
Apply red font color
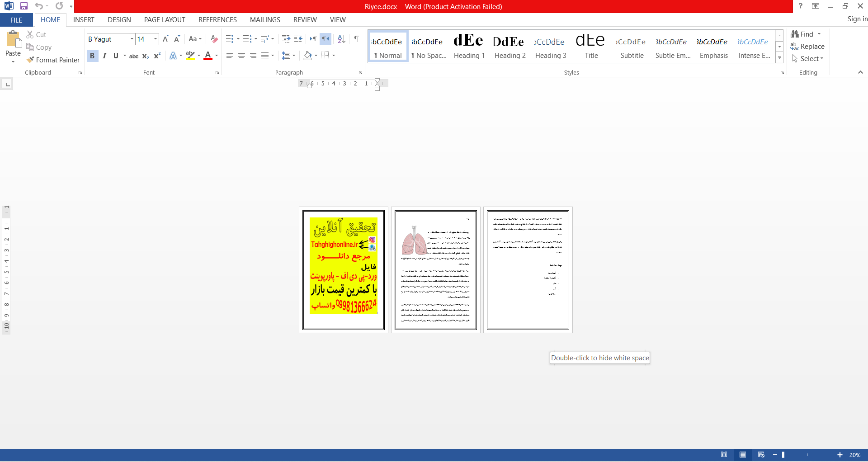pos(208,56)
